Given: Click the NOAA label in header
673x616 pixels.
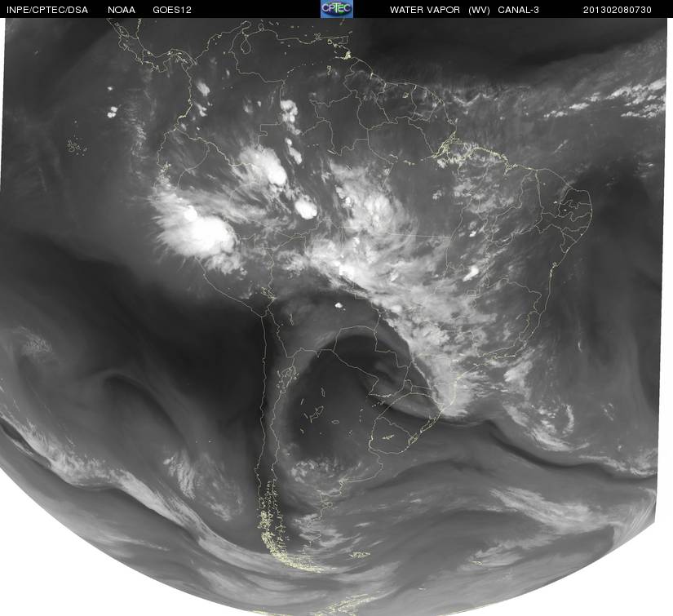Looking at the screenshot, I should click(122, 10).
